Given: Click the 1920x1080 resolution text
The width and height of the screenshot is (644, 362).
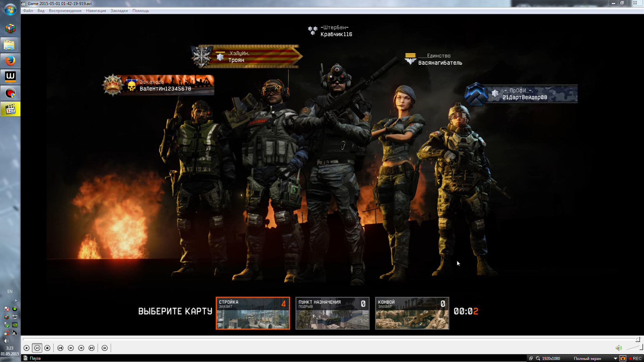Looking at the screenshot, I should click(551, 358).
